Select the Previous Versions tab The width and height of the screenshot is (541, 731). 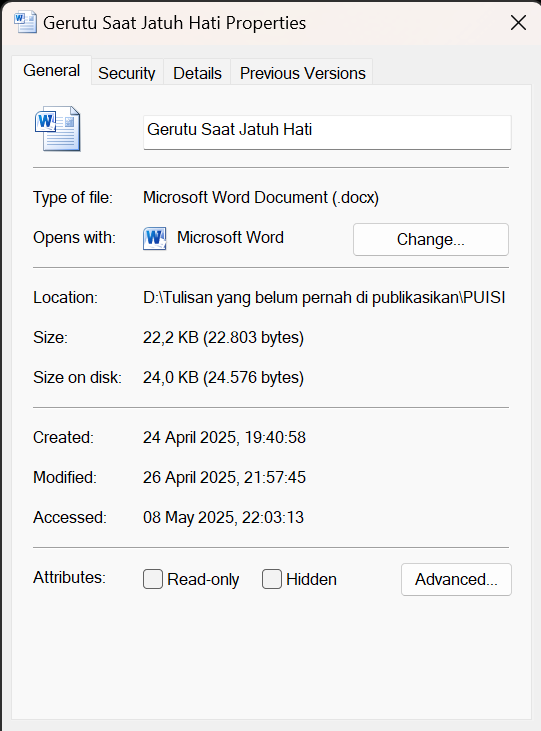point(303,73)
